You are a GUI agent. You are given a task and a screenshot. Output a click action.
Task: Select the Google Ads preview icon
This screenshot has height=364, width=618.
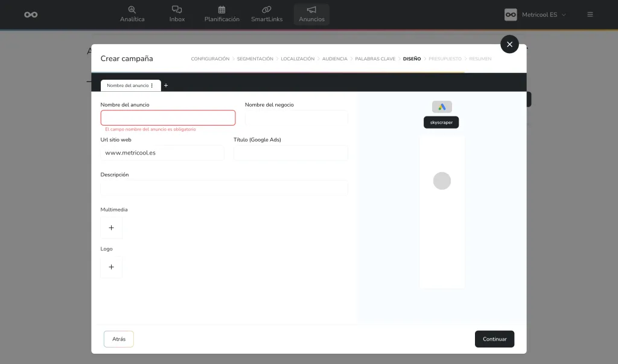click(442, 107)
